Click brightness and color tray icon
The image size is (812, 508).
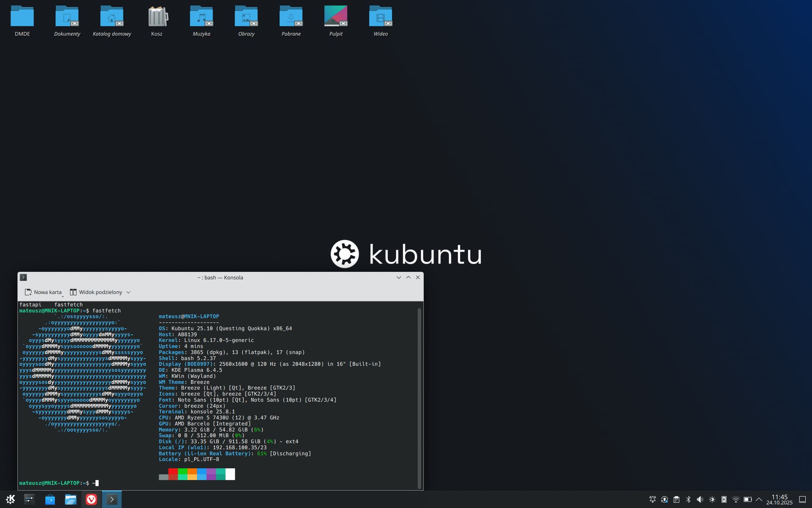click(712, 500)
